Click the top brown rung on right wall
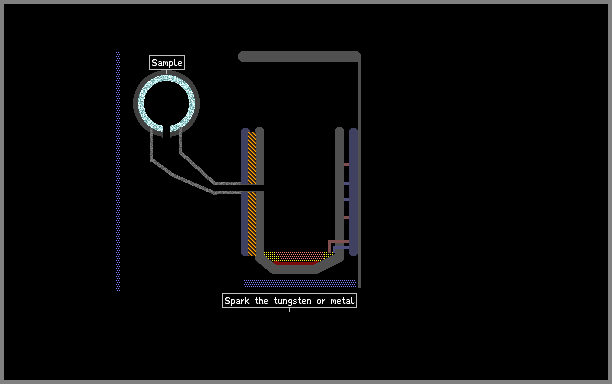Image resolution: width=612 pixels, height=384 pixels. (x=346, y=165)
